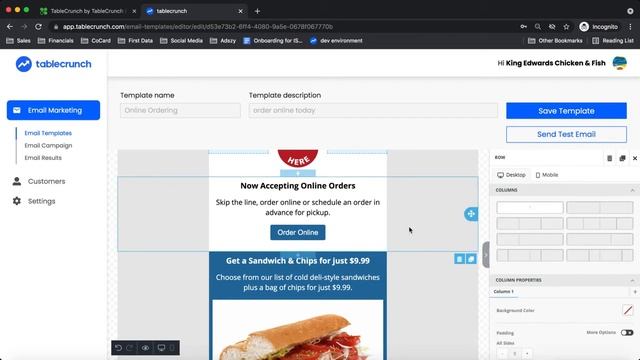Duplicate the sandwich row via copy icon

[471, 259]
